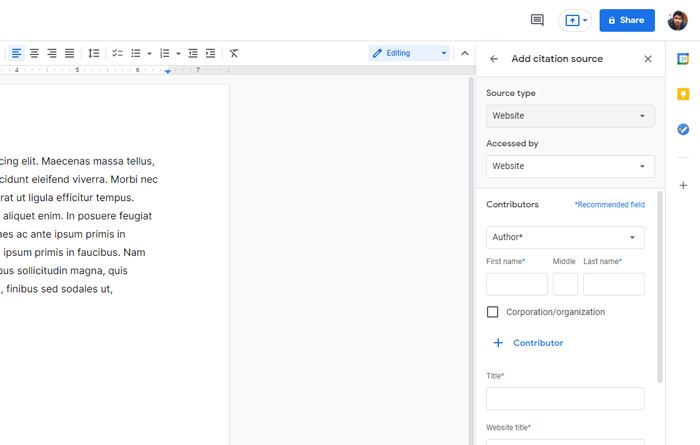Screen dimensions: 700x445
Task: Open the Author contributor role dropdown
Action: click(565, 237)
